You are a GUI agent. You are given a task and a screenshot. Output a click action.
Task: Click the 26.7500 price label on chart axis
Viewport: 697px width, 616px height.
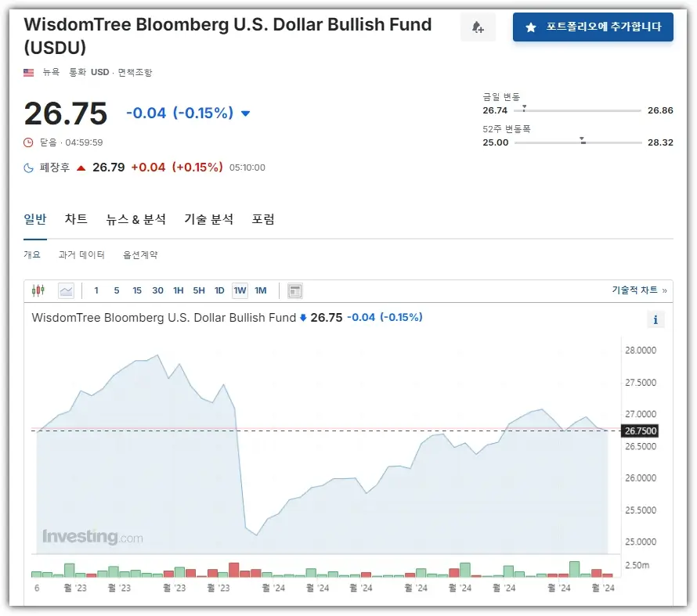coord(640,430)
